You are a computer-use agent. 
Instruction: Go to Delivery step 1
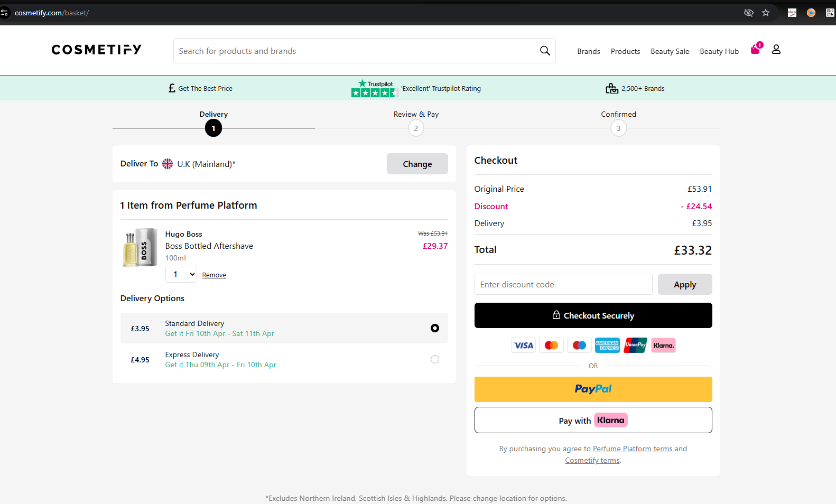(213, 128)
